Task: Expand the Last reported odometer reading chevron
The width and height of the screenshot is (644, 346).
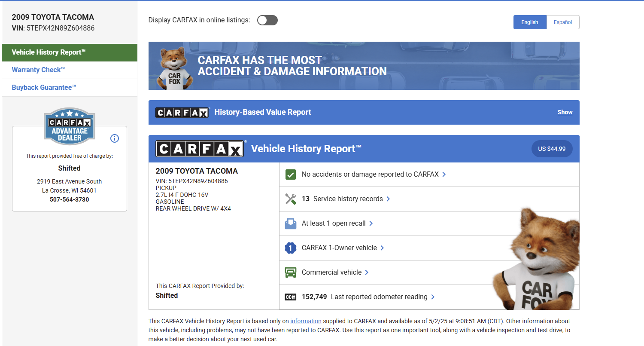Action: point(433,297)
